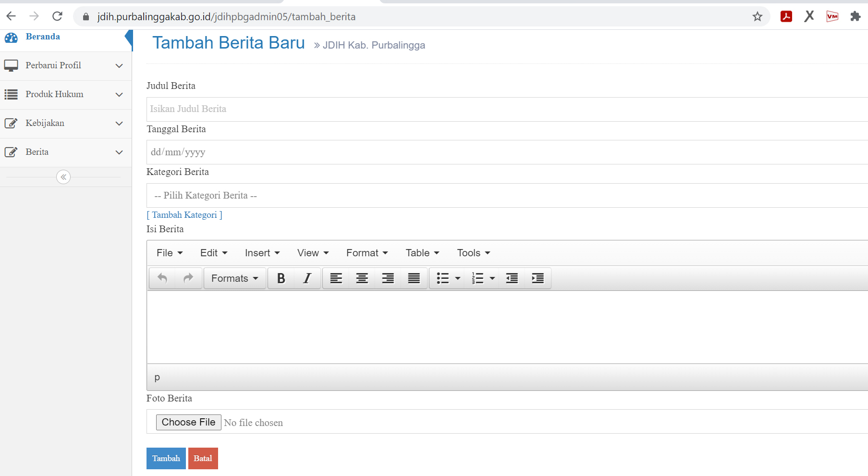Increase indent in editor

tap(538, 278)
